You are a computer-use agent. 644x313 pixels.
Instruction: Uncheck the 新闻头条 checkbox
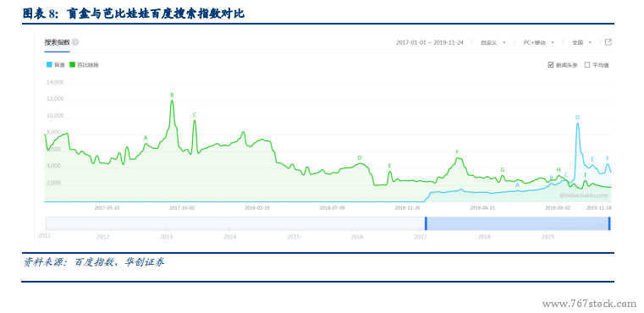tap(551, 65)
